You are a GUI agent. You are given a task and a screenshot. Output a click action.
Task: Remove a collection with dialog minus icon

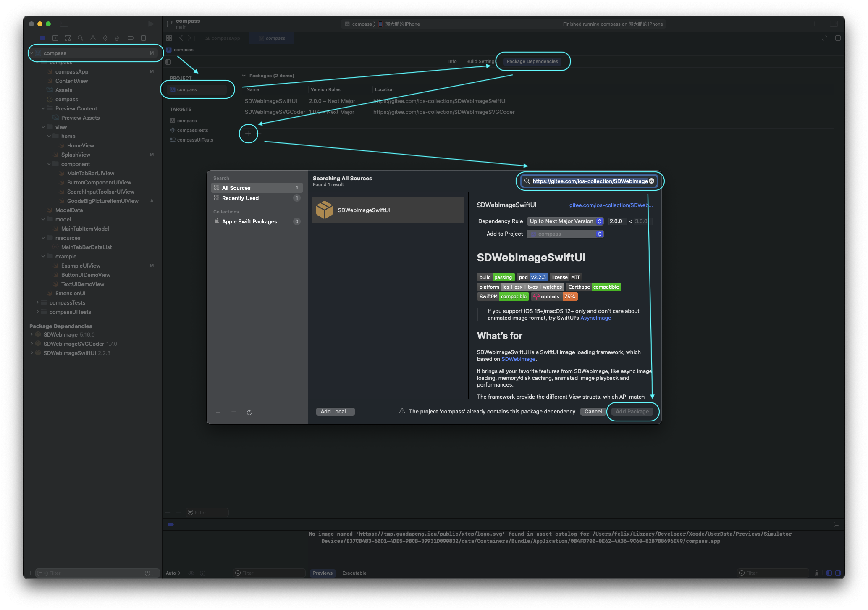point(233,412)
